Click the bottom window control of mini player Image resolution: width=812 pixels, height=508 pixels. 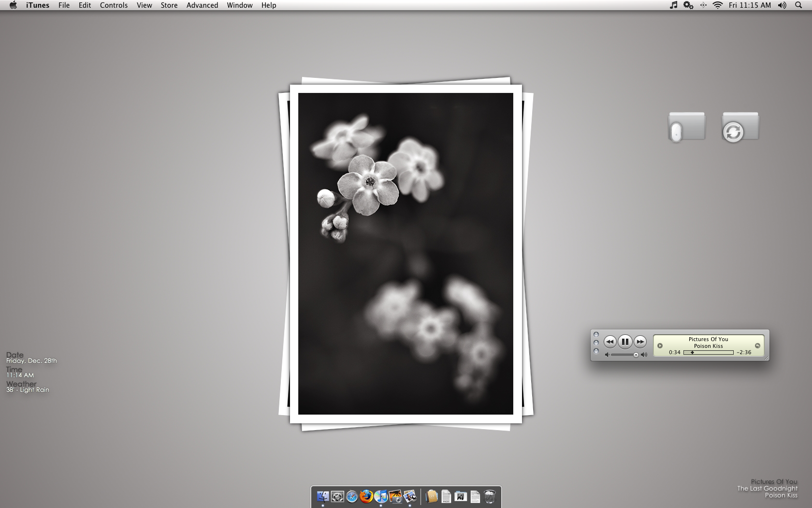click(596, 351)
